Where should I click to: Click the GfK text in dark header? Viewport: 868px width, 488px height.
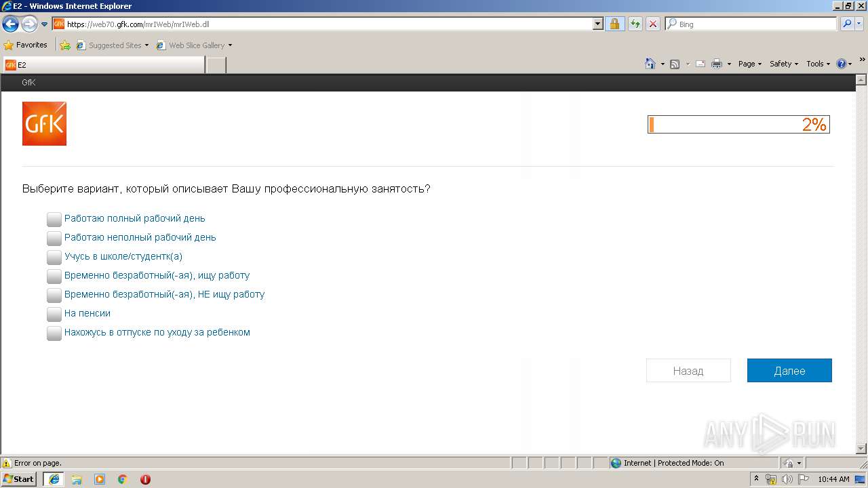tap(28, 82)
